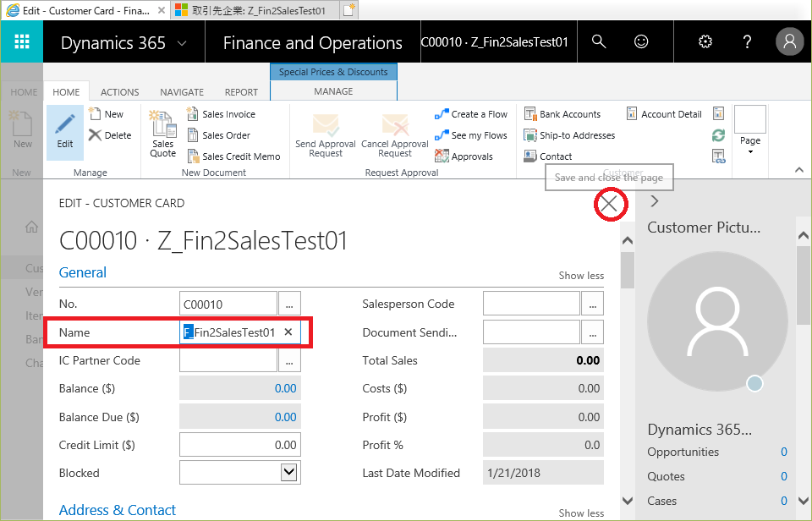
Task: Switch to the 取引先企業 browser tab
Action: [255, 10]
